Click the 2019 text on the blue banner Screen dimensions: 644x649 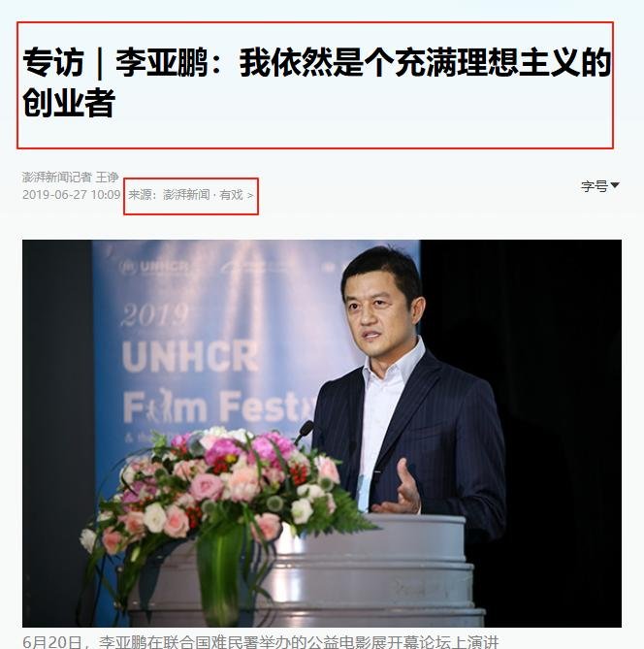[155, 315]
